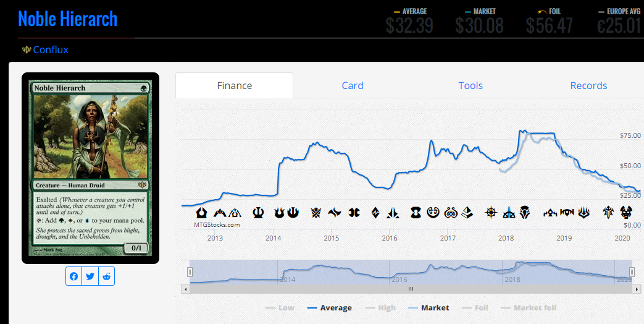Show the High price series

coord(380,307)
